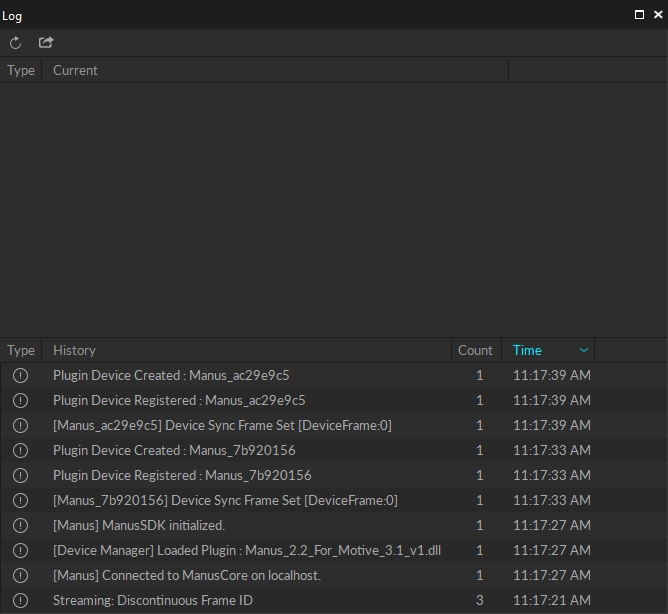
Task: Click info icon for Plugin Device Registered Manus_7b920156
Action: click(x=20, y=476)
